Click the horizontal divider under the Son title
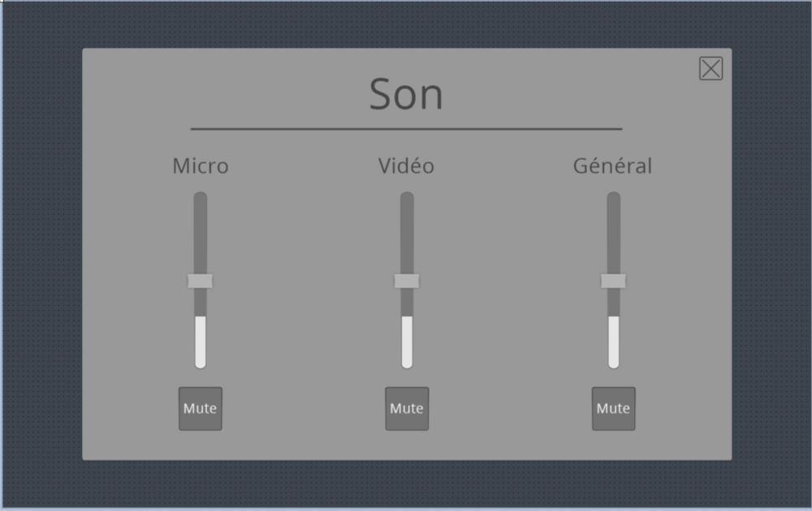This screenshot has width=812, height=511. (x=406, y=128)
